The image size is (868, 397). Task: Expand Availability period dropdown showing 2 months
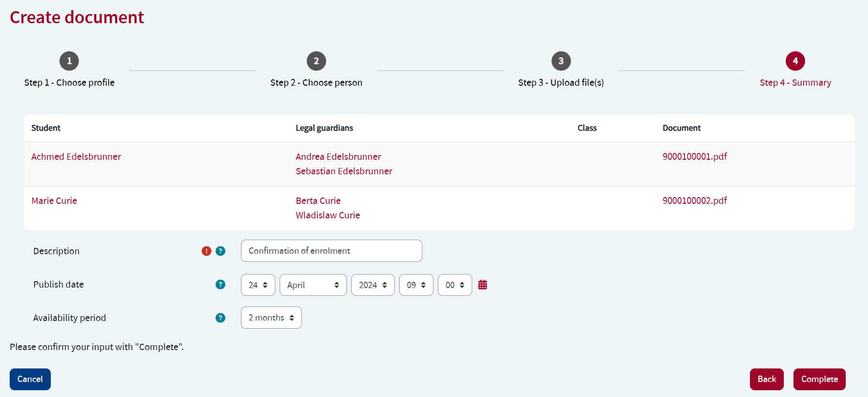(x=271, y=318)
